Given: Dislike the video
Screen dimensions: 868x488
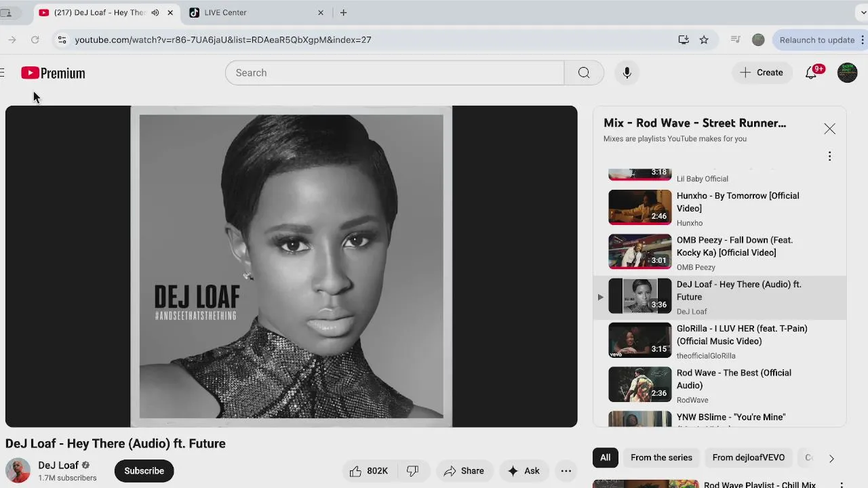Looking at the screenshot, I should point(413,471).
